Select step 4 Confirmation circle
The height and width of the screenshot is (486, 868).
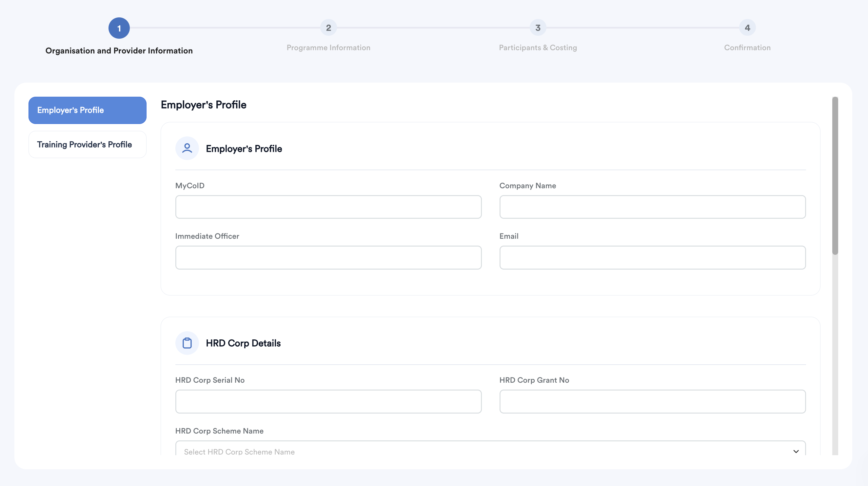click(747, 28)
